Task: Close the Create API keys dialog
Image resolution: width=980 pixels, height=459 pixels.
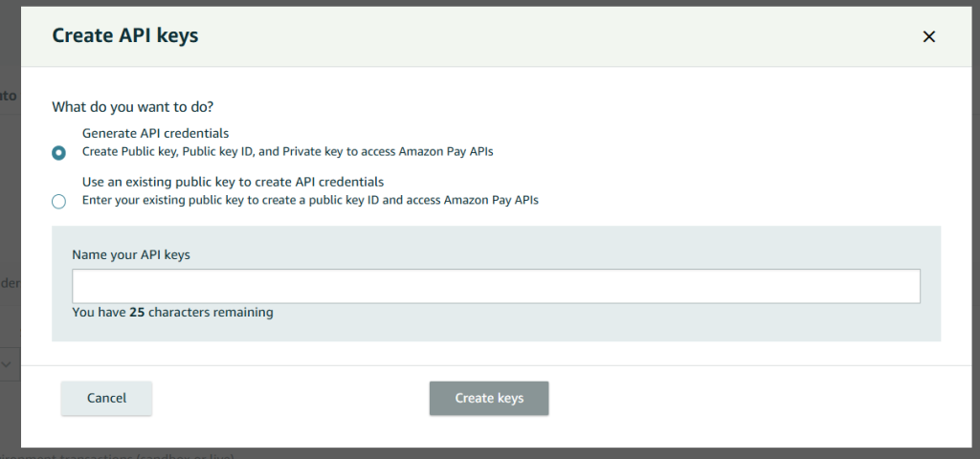Action: coord(927,36)
